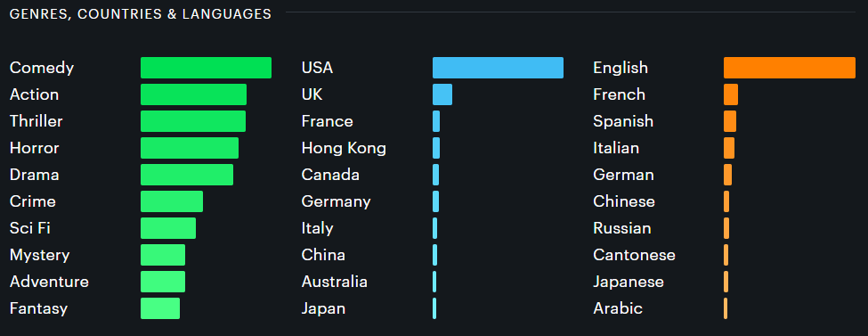Select the orange English bar
This screenshot has height=336, width=868.
[x=790, y=68]
